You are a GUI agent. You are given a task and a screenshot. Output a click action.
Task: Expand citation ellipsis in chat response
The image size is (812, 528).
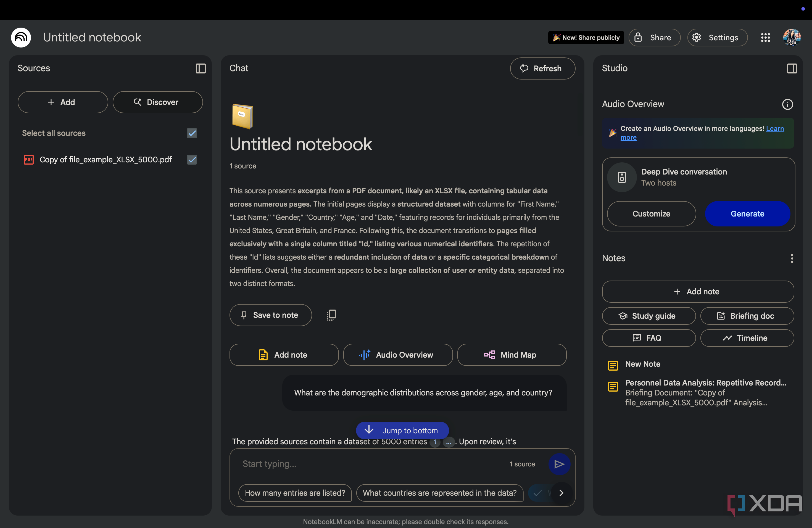448,442
